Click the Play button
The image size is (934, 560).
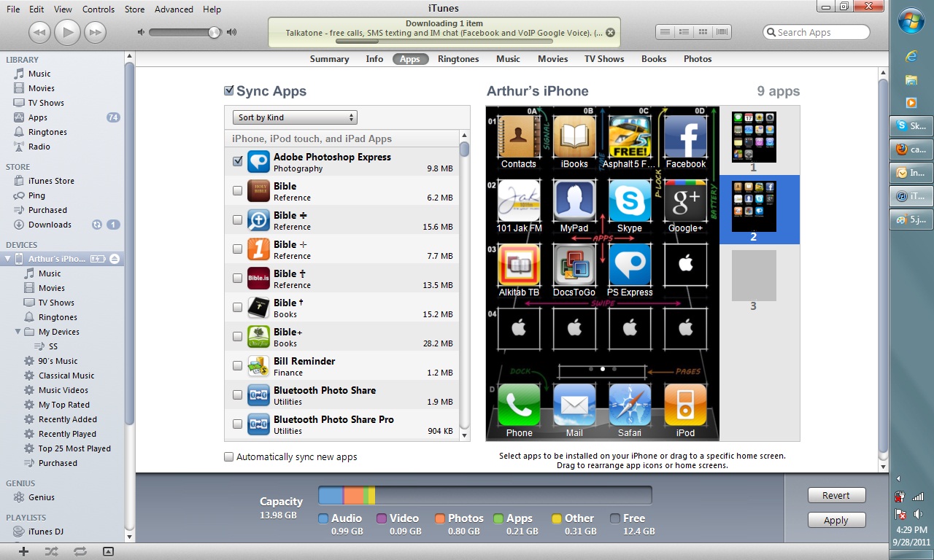click(67, 32)
